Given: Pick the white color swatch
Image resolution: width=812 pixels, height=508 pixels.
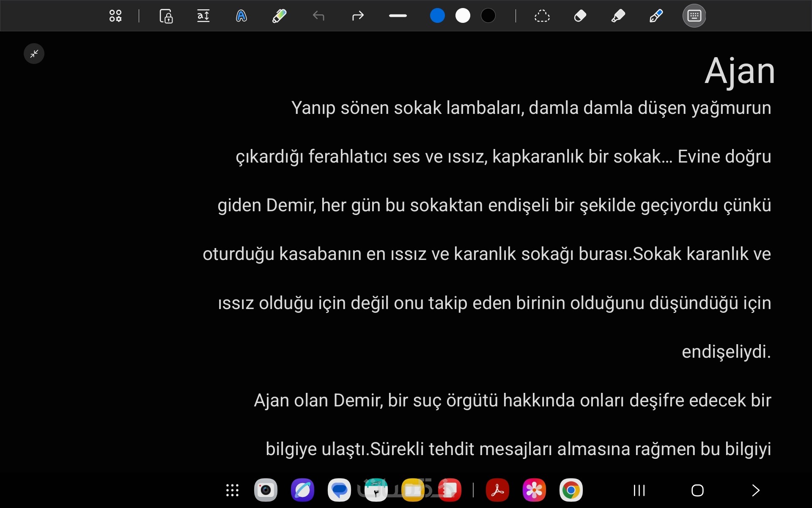Looking at the screenshot, I should [x=463, y=16].
